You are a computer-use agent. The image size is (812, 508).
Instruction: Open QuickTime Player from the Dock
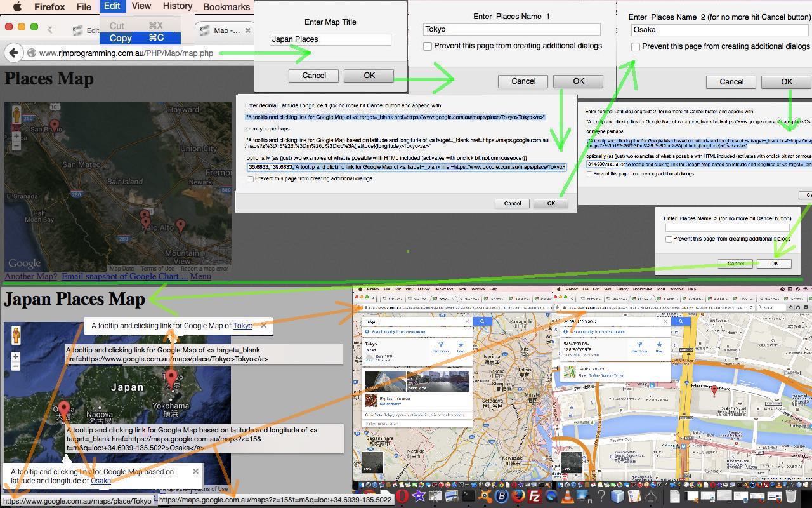click(551, 497)
